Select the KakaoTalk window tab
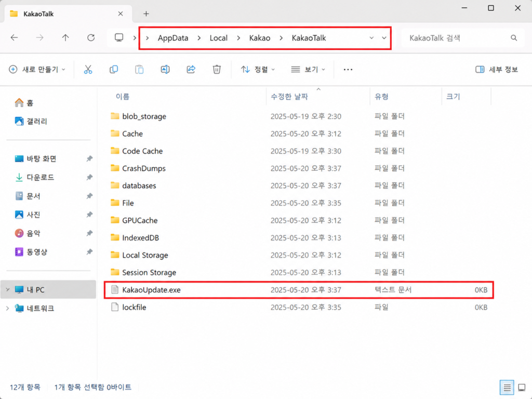The image size is (532, 399). (x=68, y=14)
